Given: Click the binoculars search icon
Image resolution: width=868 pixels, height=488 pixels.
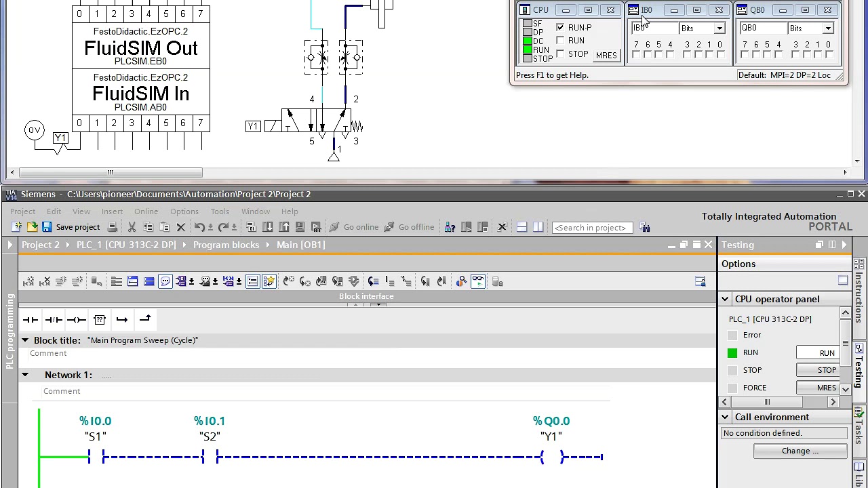Looking at the screenshot, I should [645, 227].
